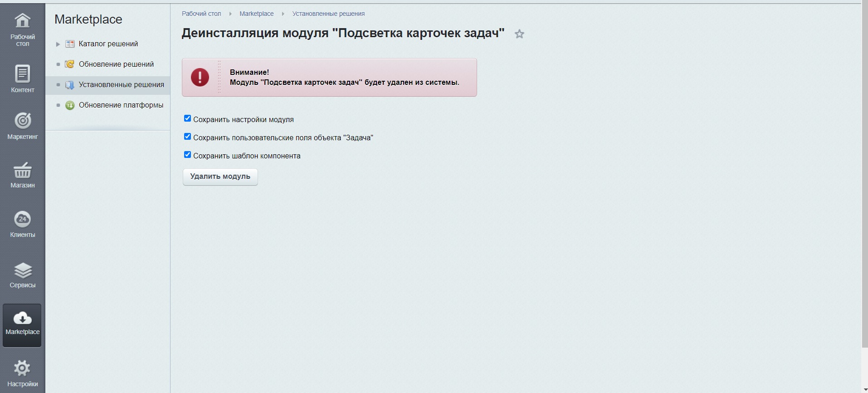Open the Сервисы layers icon
Viewport: 868px width, 393px height.
coord(22,270)
